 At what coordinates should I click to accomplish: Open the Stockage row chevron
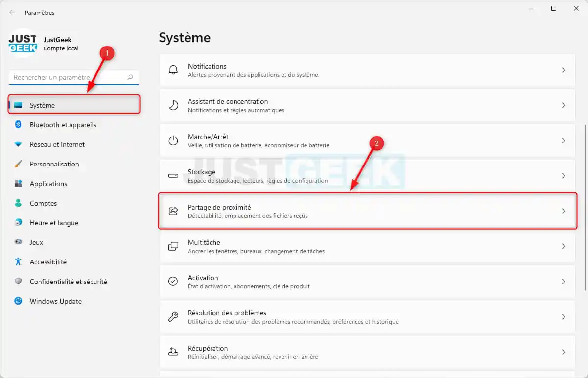(564, 176)
